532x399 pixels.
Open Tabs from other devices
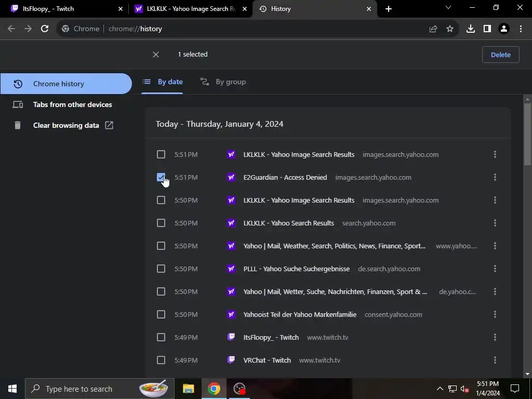coord(66,104)
